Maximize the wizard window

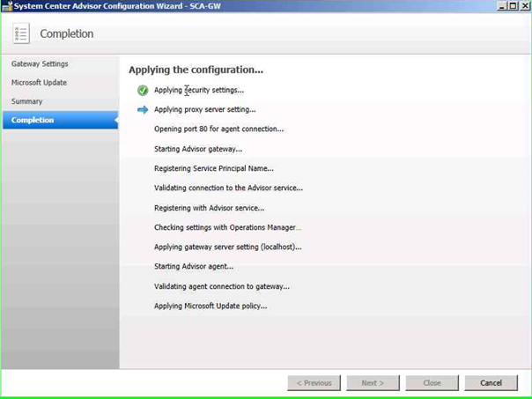[513, 5]
